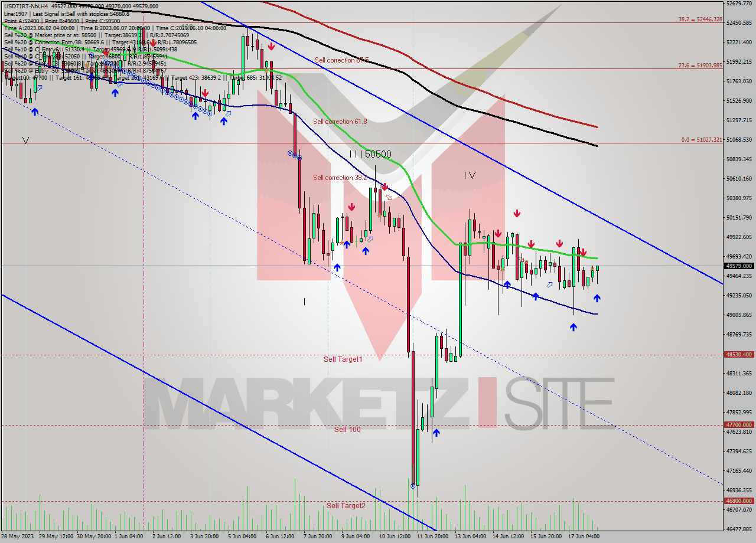Click the 46477.885 price axis value

pyautogui.click(x=739, y=529)
